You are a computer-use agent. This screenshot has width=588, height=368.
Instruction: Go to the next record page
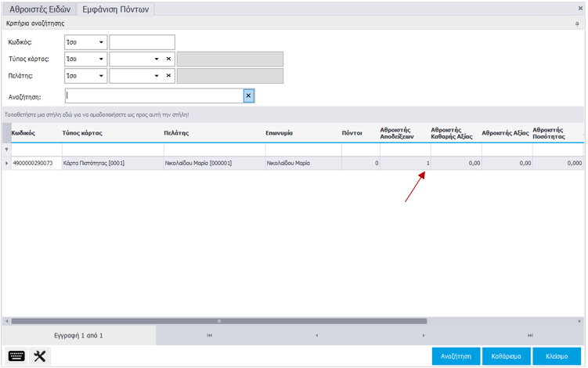424,336
